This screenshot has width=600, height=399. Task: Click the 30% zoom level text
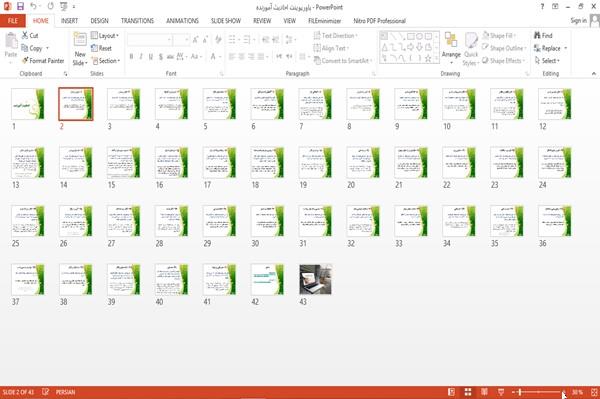(577, 392)
